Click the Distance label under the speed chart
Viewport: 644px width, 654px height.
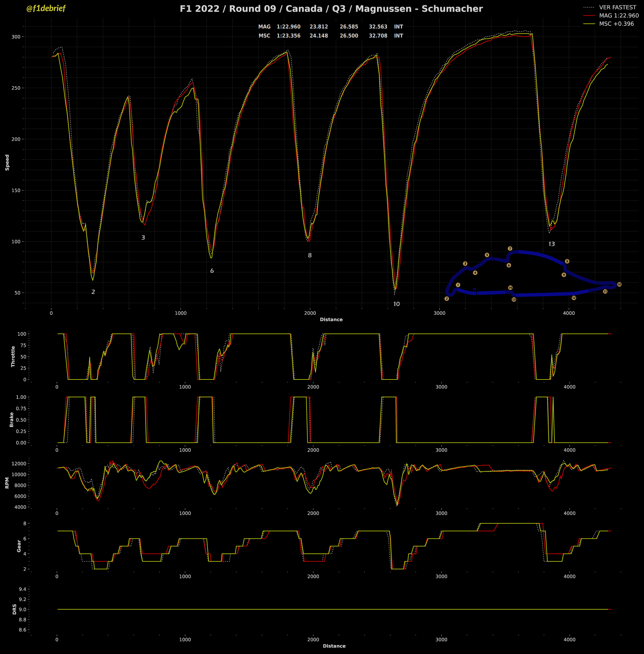tap(331, 319)
